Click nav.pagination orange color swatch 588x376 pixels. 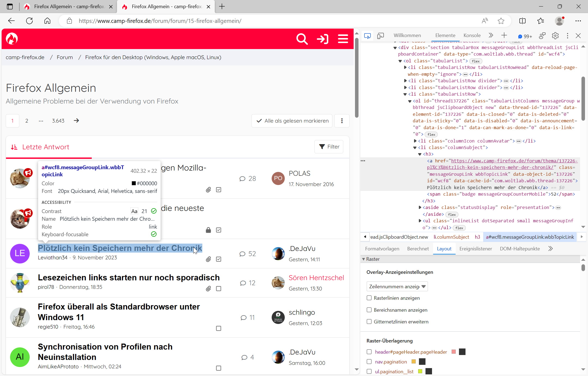click(x=414, y=362)
